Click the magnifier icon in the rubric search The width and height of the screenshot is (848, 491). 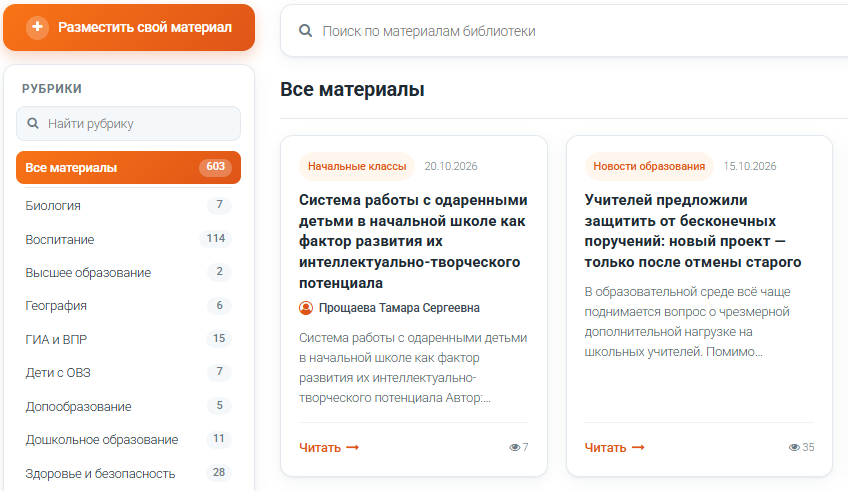[33, 123]
